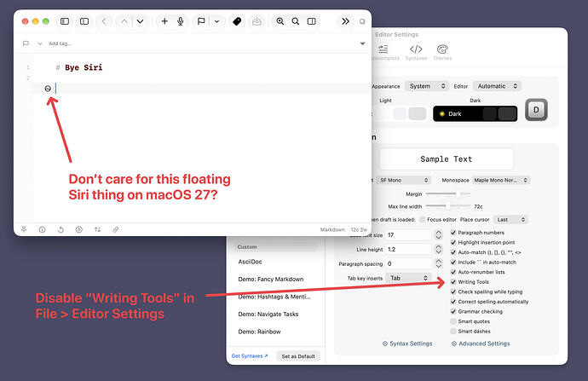Adjust the Max line width slider

[447, 206]
